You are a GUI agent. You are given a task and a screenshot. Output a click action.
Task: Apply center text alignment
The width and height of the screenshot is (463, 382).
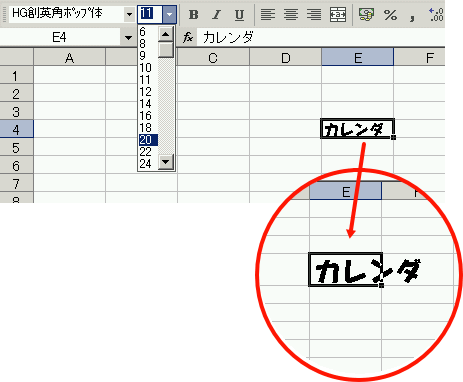291,15
